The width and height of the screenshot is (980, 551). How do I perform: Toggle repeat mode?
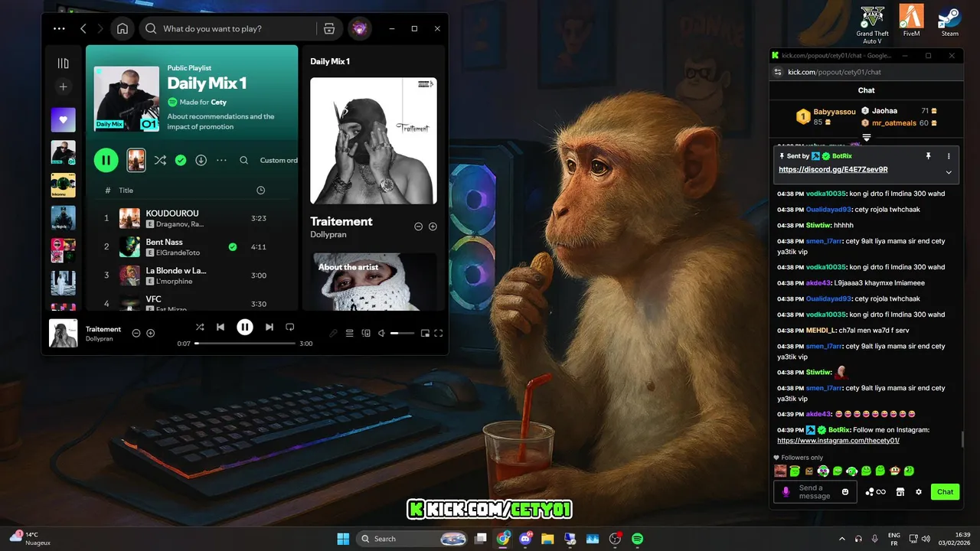tap(289, 327)
